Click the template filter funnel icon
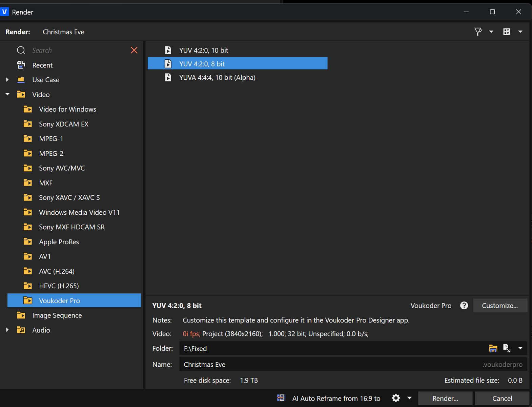 point(478,32)
